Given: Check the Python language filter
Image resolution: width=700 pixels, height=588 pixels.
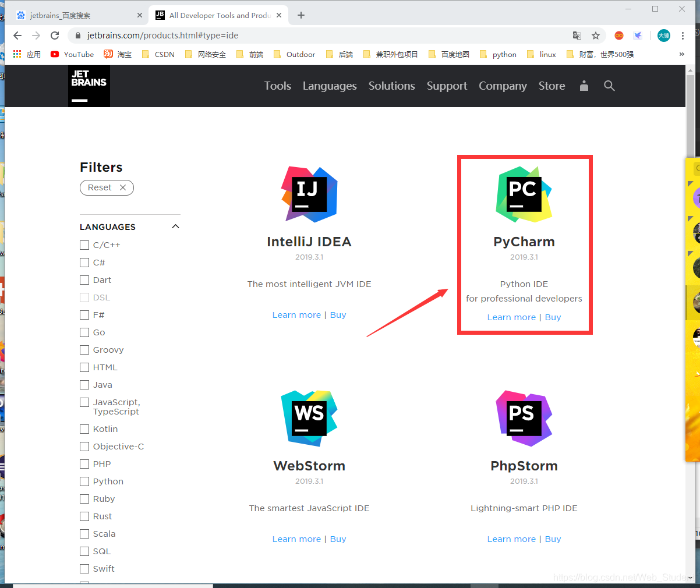Looking at the screenshot, I should coord(84,481).
